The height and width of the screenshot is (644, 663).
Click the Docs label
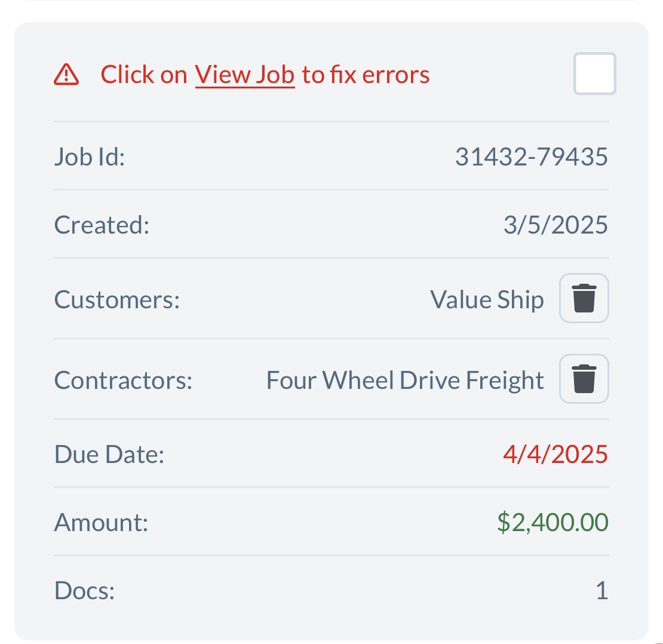(x=84, y=591)
